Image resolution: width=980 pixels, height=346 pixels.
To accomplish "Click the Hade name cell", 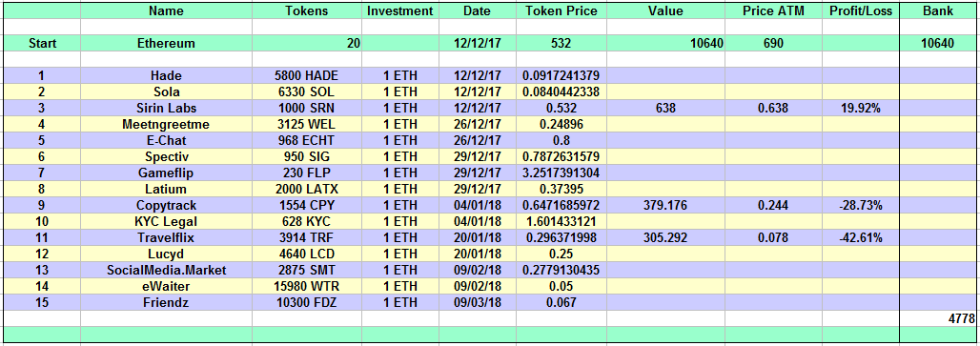I will (x=166, y=75).
